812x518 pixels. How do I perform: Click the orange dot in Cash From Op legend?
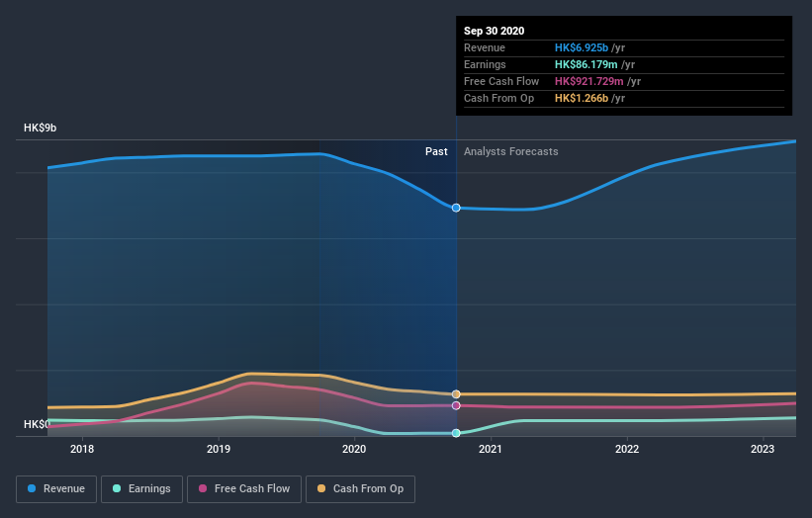[x=321, y=488]
